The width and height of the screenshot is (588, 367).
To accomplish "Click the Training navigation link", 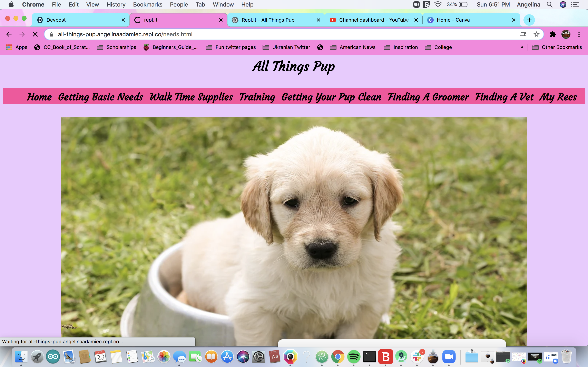I will 257,97.
